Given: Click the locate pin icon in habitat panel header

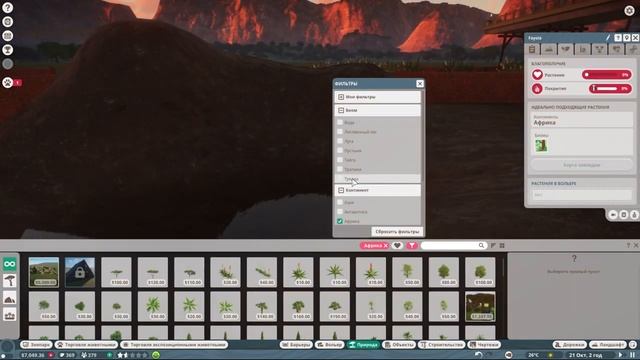Looking at the screenshot, I should pos(627,38).
